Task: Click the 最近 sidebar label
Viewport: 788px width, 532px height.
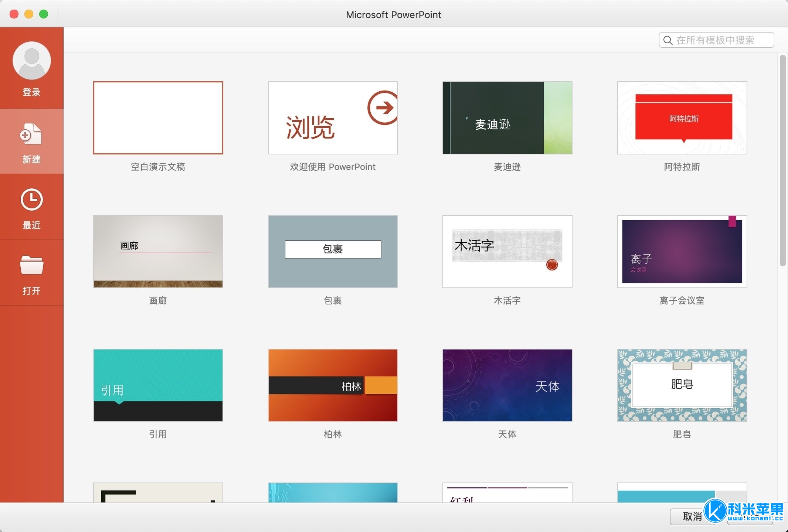Action: [31, 225]
